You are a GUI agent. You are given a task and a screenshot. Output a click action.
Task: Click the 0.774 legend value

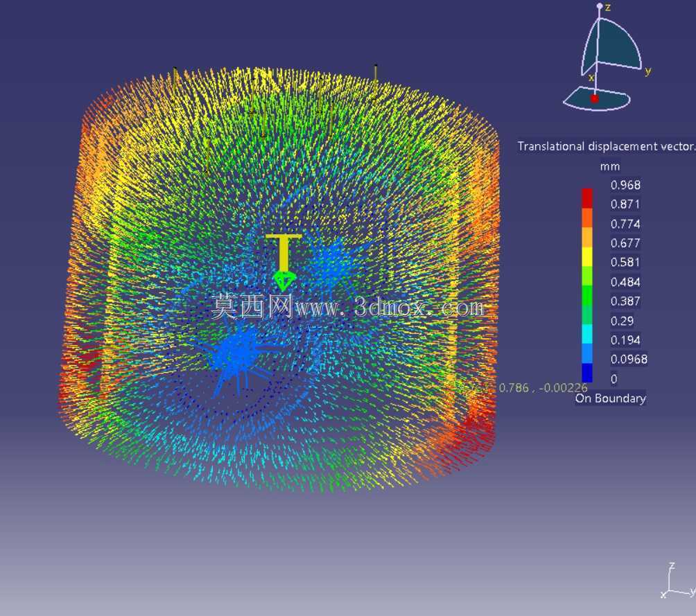(625, 224)
